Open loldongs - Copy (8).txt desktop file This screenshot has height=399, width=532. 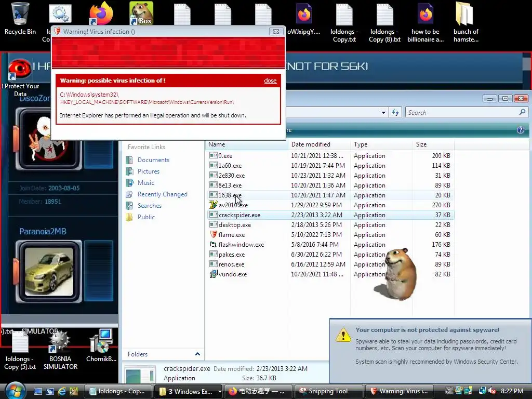coord(384,22)
